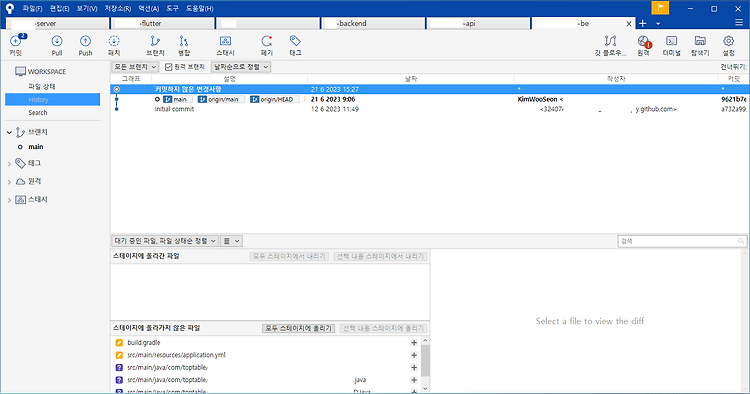Expand the Tags (태그) sidebar section
The width and height of the screenshot is (750, 394).
click(9, 164)
